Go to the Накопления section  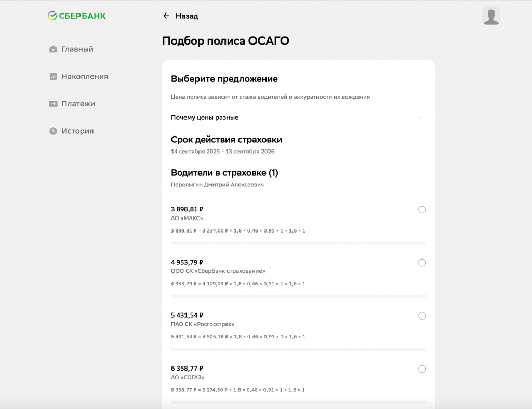tap(85, 77)
